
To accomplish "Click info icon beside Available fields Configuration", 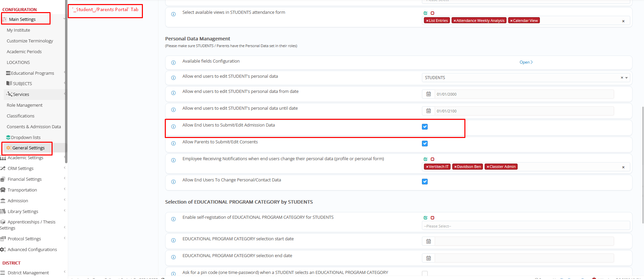I will coord(173,63).
